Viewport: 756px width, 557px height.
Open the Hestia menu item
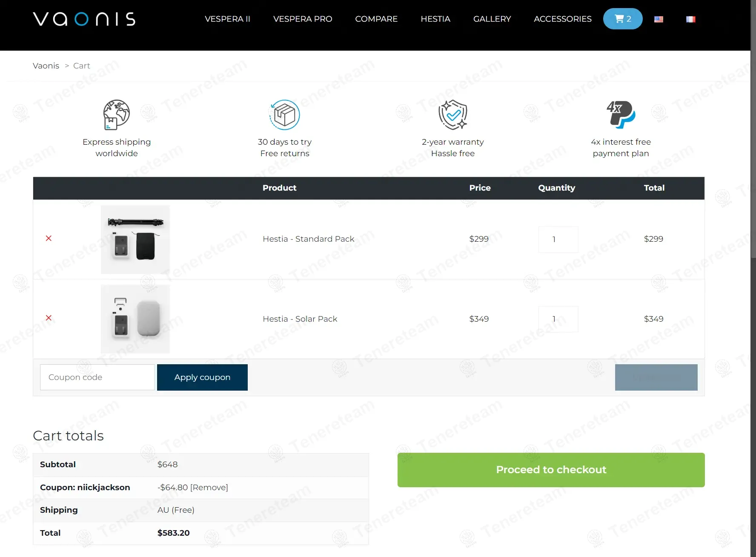(435, 19)
